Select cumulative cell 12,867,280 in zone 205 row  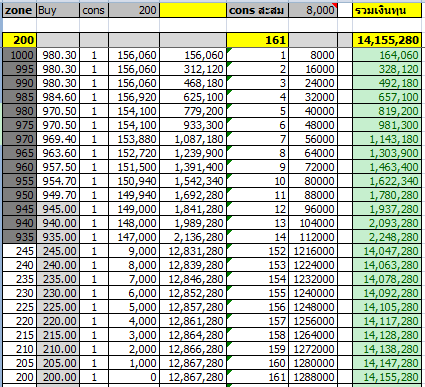193,363
